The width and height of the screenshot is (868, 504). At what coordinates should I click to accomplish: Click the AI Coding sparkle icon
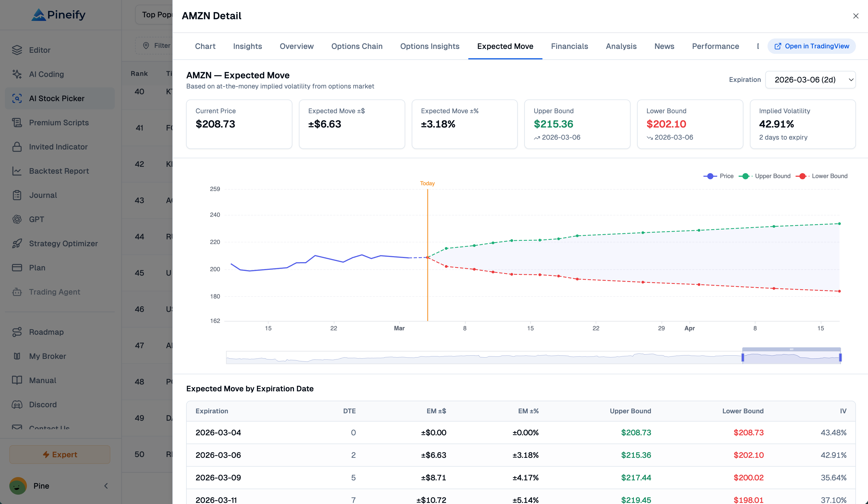coord(17,74)
